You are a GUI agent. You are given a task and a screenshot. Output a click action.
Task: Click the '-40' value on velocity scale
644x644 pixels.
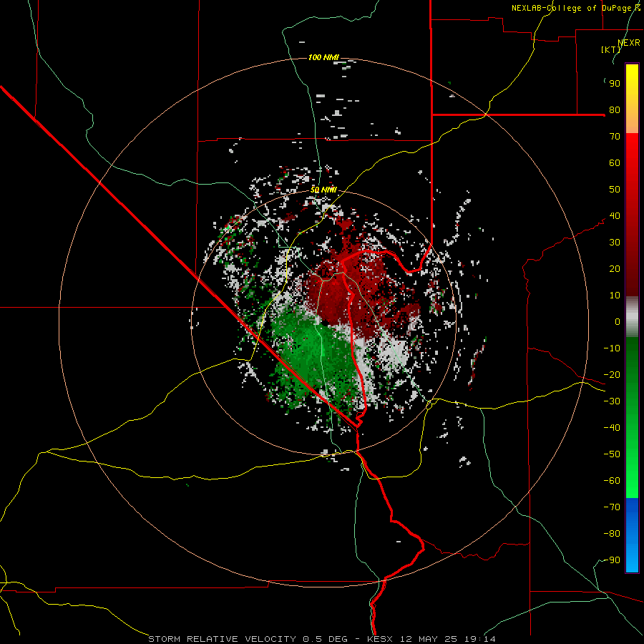tap(612, 428)
